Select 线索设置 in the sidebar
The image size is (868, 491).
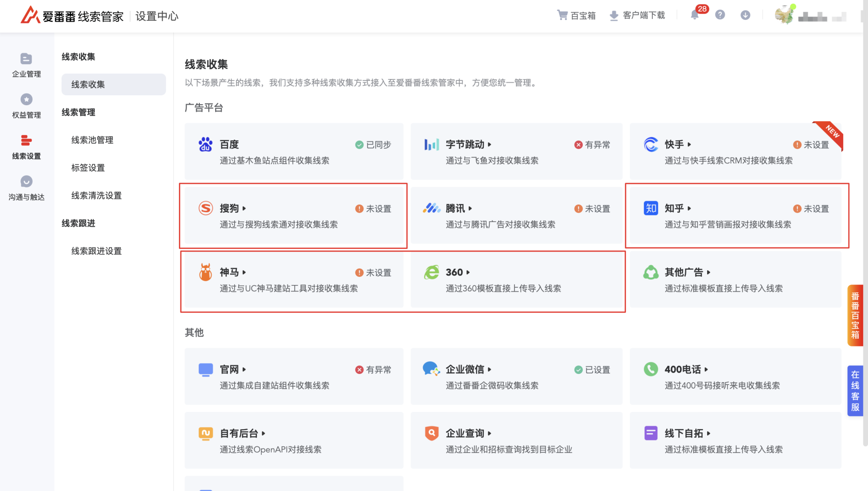(26, 148)
